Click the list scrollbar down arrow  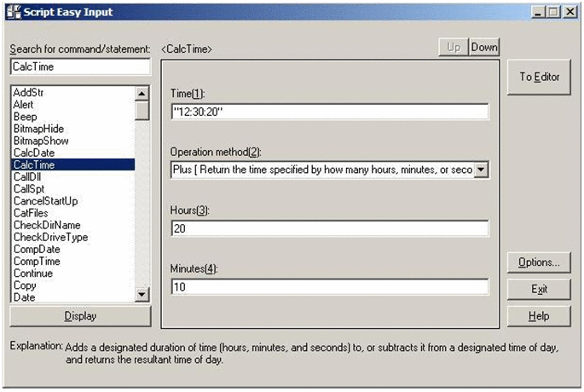[142, 295]
